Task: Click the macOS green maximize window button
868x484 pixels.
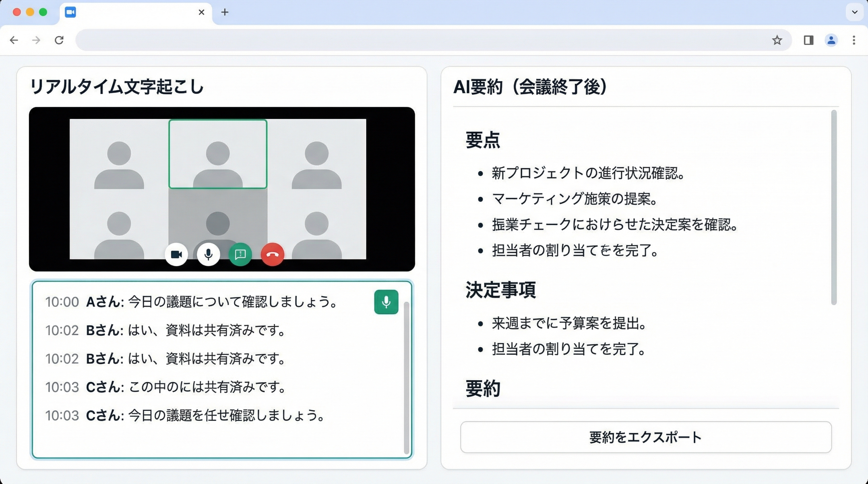Action: point(43,12)
